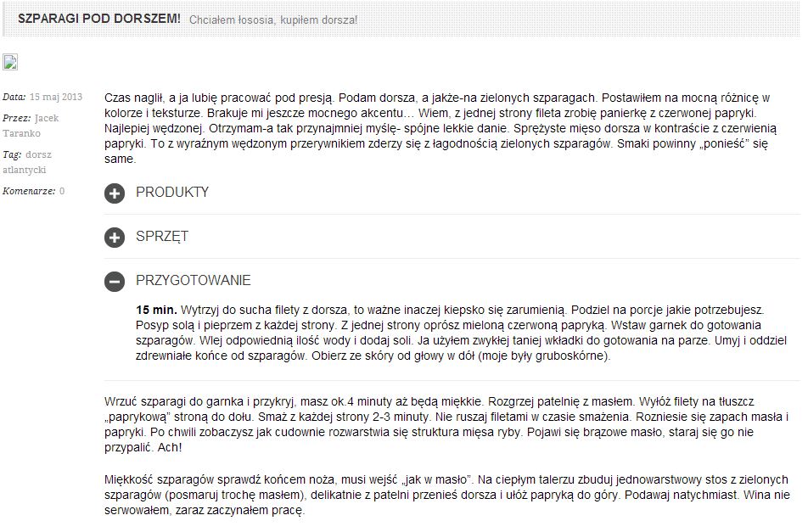Image resolution: width=808 pixels, height=532 pixels.
Task: Expand SPRZĘT using its plus icon
Action: point(115,238)
